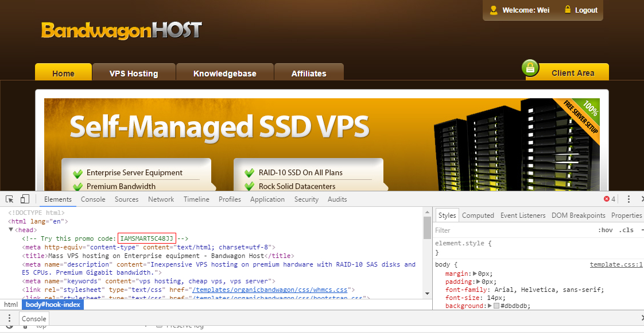Click the user icon beside Welcome
The width and height of the screenshot is (644, 335).
494,10
